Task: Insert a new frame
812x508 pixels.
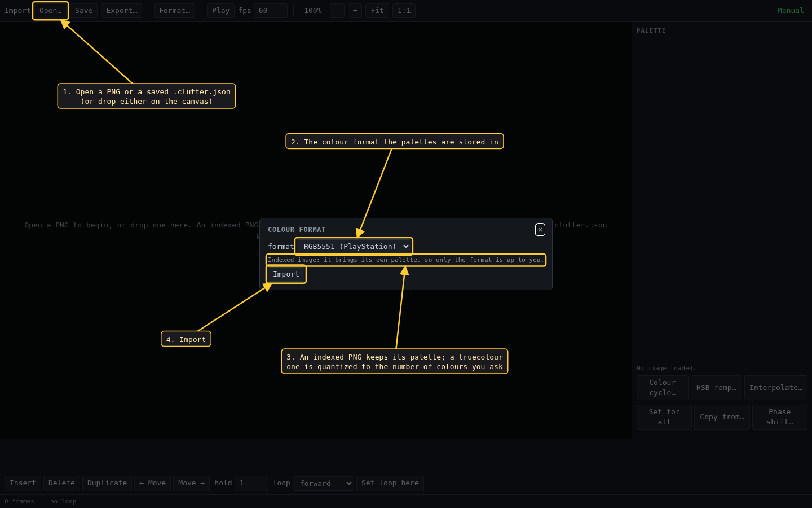Action: tap(23, 483)
